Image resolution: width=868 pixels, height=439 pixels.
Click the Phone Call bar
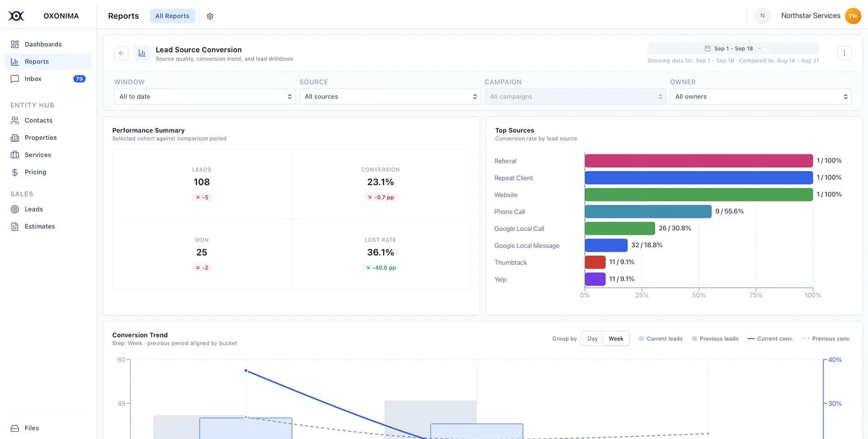[648, 211]
